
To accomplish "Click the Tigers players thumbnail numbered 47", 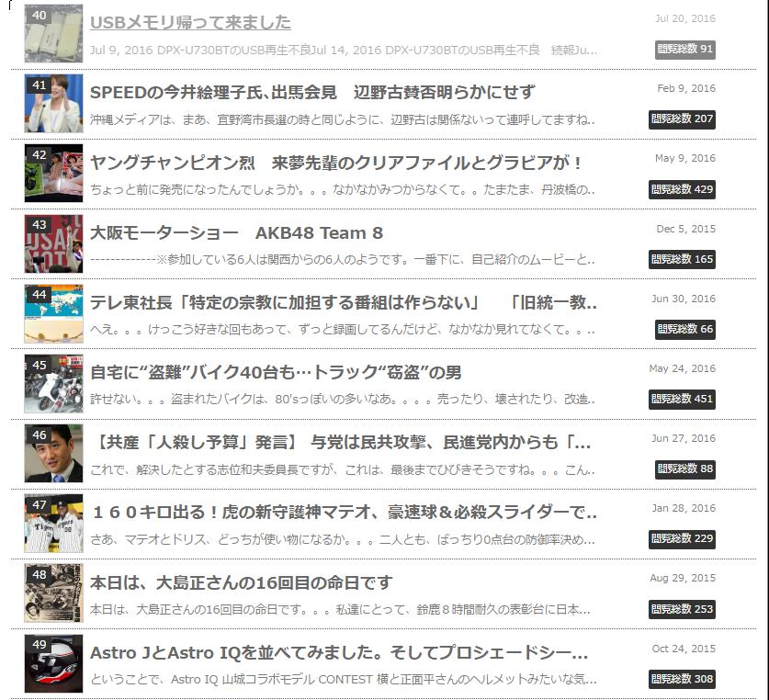I will [53, 524].
